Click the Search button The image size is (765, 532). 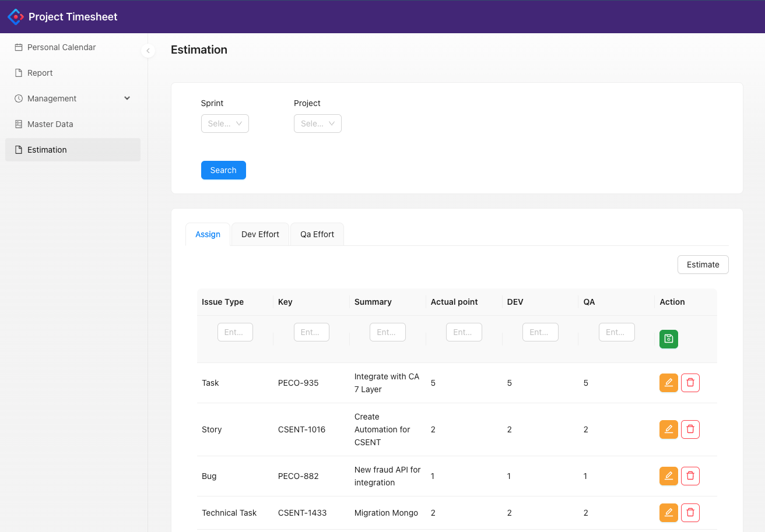pos(223,170)
